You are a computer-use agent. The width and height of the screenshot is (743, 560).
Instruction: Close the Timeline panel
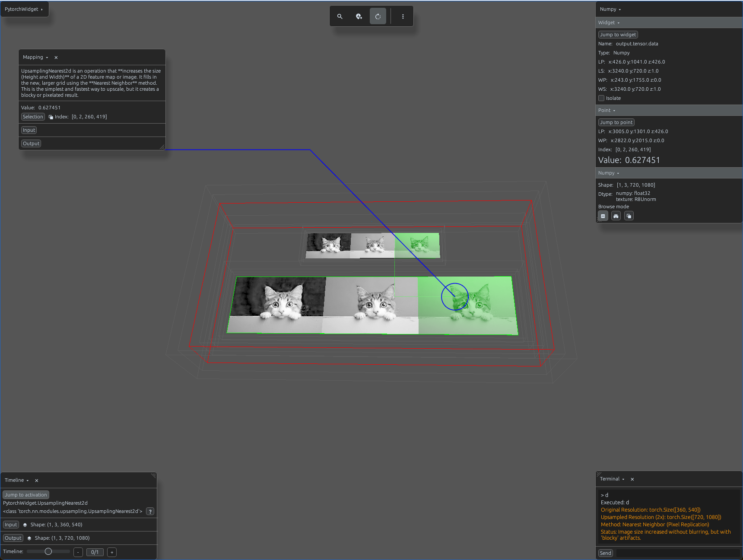(x=37, y=480)
